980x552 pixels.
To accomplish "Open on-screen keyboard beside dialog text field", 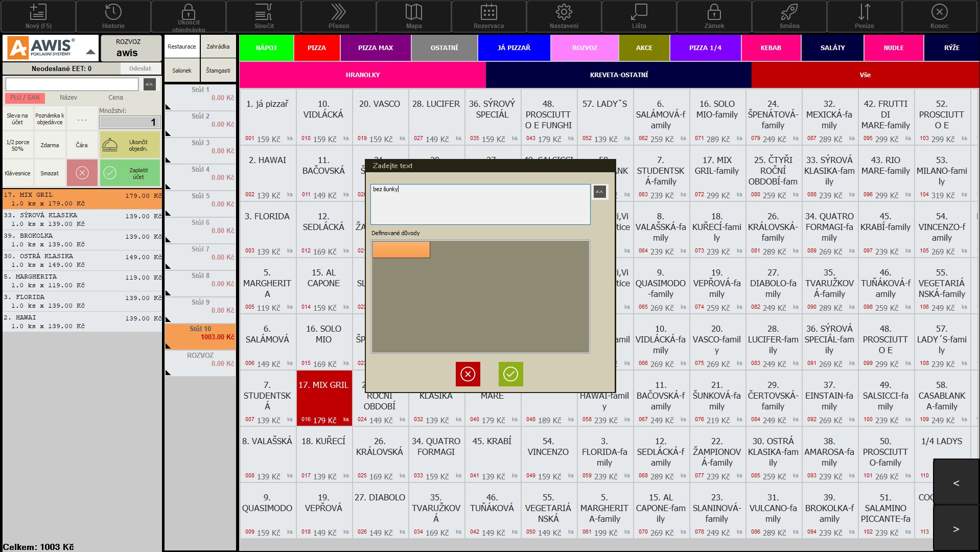I will (600, 192).
